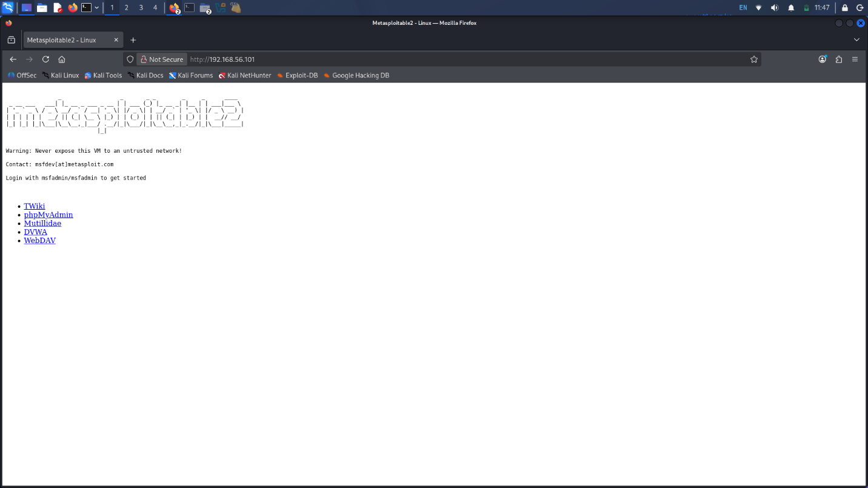Image resolution: width=868 pixels, height=488 pixels.
Task: Click the brown package icon in the taskbar
Action: click(235, 8)
